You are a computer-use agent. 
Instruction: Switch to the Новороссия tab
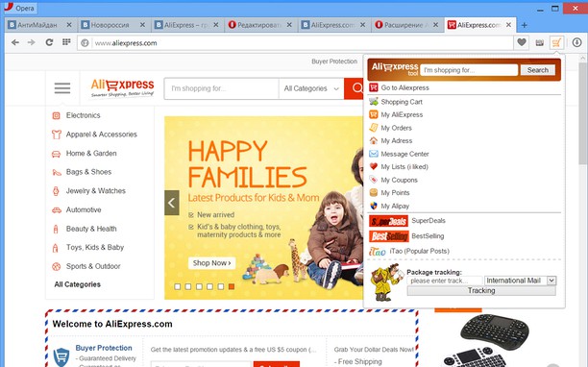[113, 25]
